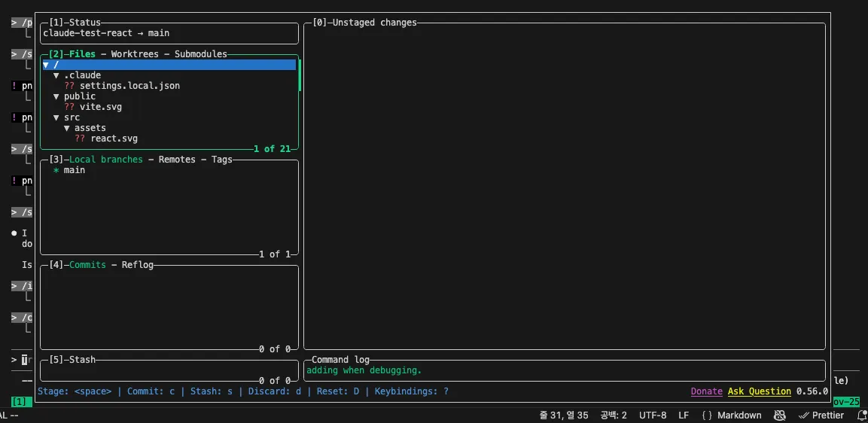Image resolution: width=868 pixels, height=423 pixels.
Task: Select the untracked react.svg file
Action: pyautogui.click(x=114, y=138)
